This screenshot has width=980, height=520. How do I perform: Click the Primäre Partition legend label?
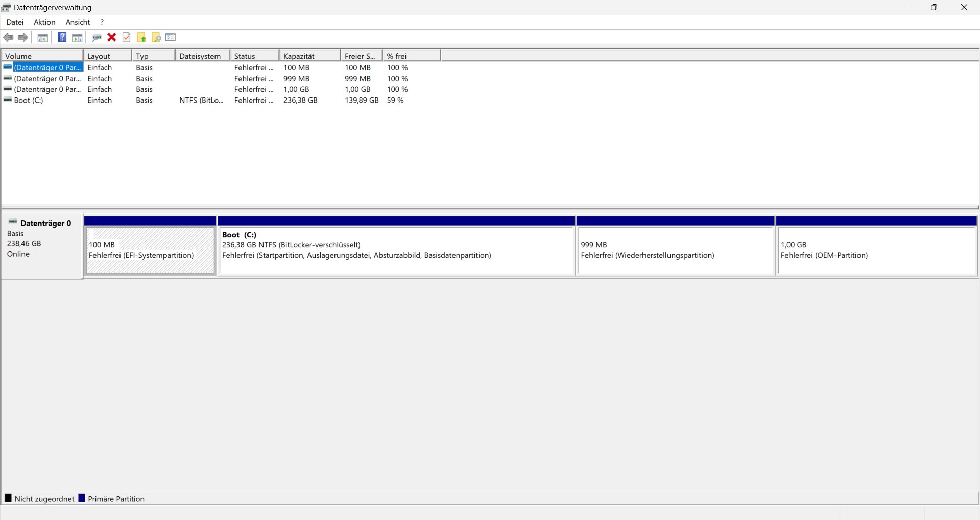pos(116,499)
